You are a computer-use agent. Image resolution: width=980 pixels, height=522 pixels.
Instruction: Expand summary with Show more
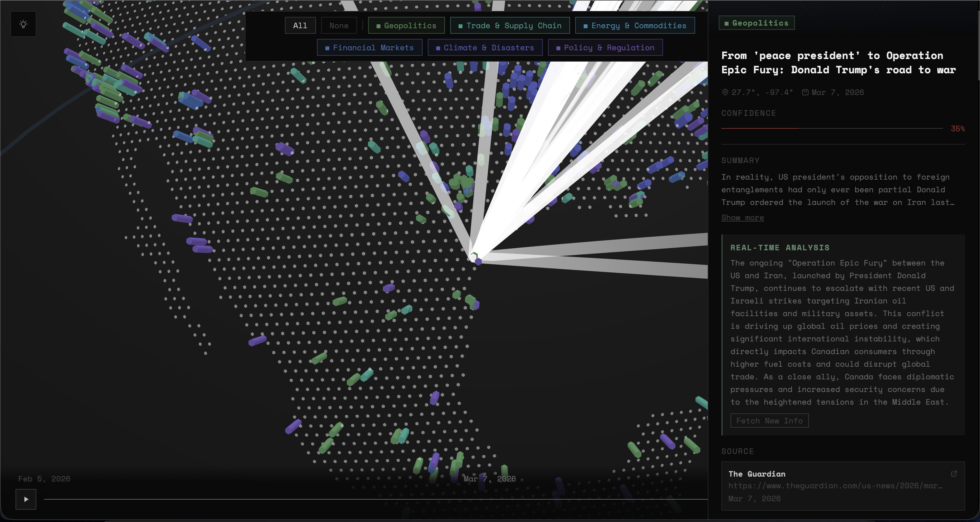pyautogui.click(x=742, y=218)
